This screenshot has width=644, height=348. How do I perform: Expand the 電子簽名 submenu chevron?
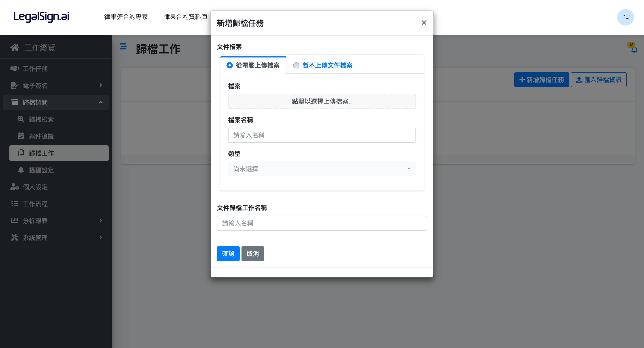101,85
